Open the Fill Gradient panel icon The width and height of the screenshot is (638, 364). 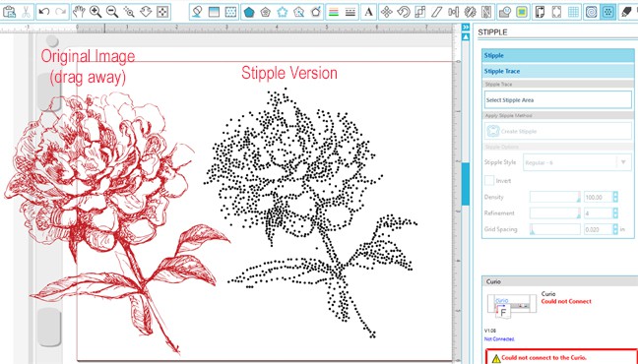(214, 12)
